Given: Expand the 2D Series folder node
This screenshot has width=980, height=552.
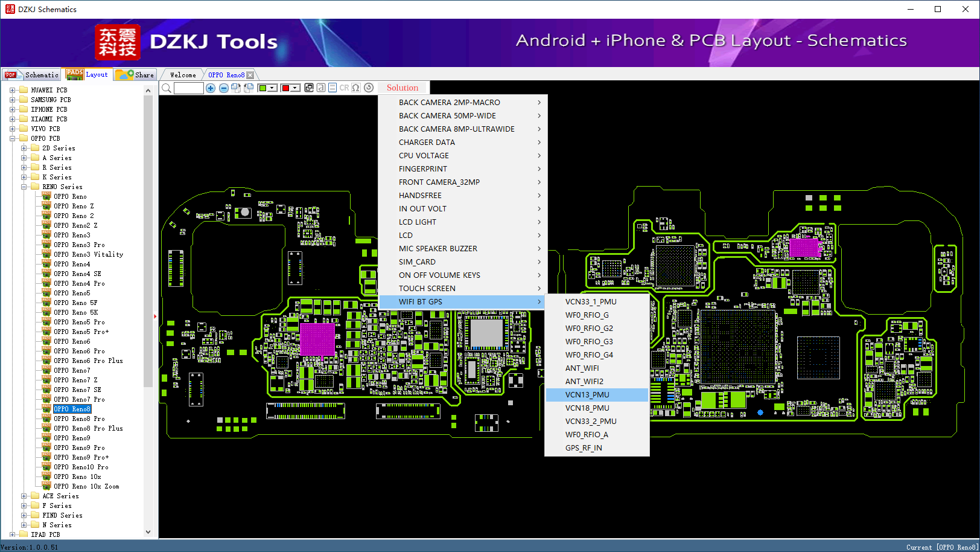Looking at the screenshot, I should [x=24, y=148].
